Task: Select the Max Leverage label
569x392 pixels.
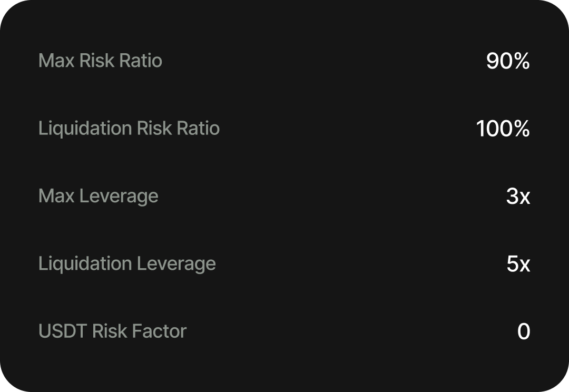Action: point(99,197)
